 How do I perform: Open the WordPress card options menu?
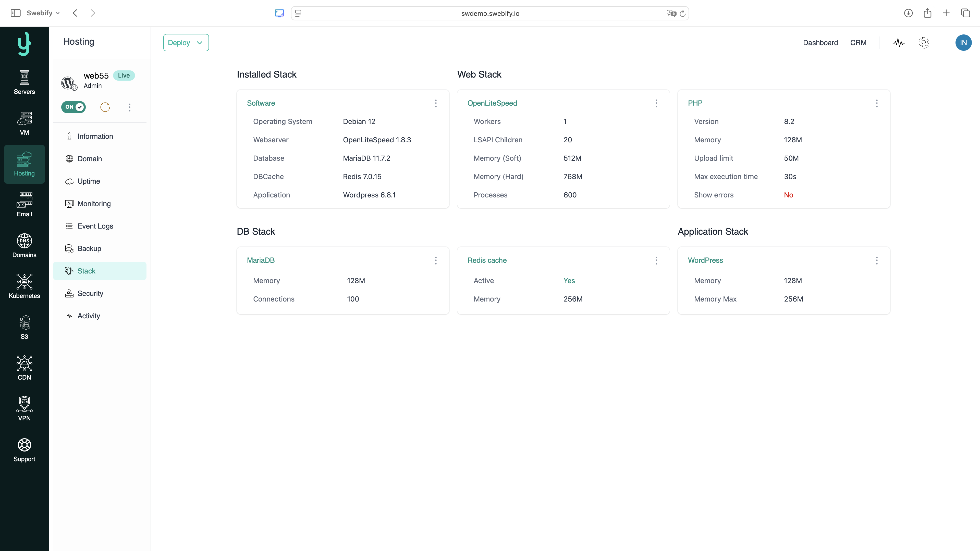coord(877,260)
